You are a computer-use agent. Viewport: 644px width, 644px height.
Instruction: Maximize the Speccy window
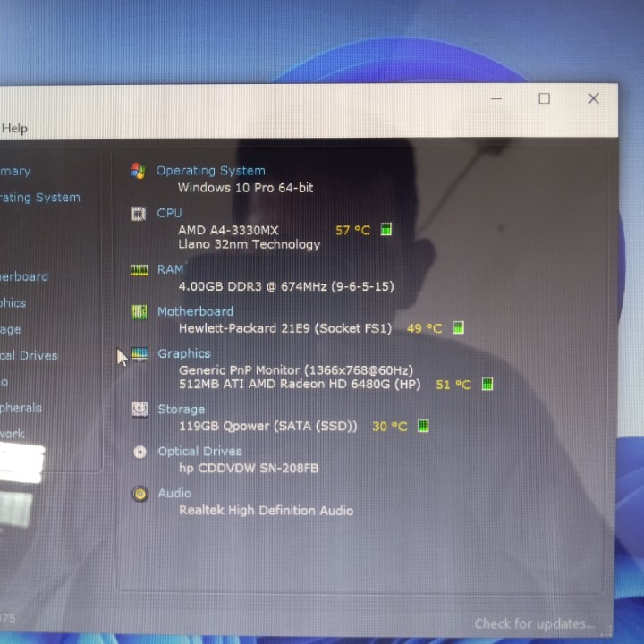click(x=544, y=98)
